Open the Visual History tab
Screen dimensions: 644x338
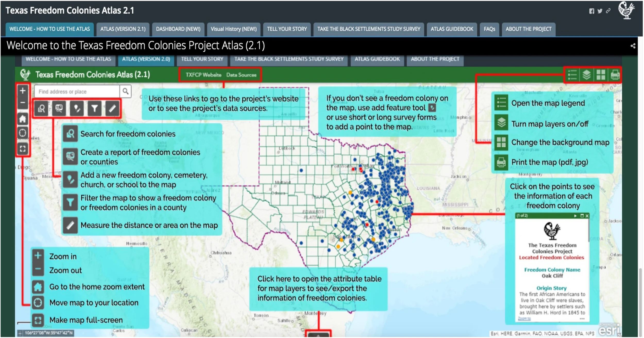coord(233,29)
